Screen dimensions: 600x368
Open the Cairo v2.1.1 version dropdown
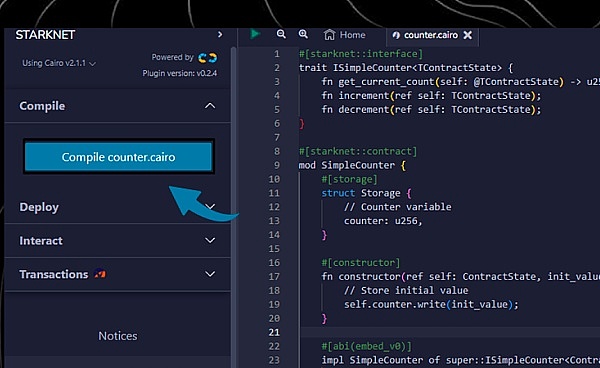[59, 63]
